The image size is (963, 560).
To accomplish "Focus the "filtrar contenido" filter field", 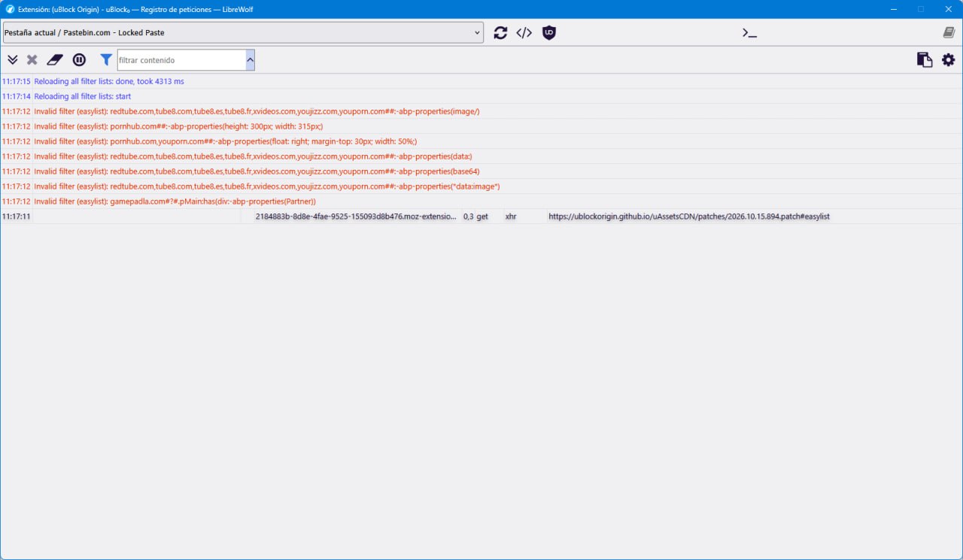I will pos(181,60).
